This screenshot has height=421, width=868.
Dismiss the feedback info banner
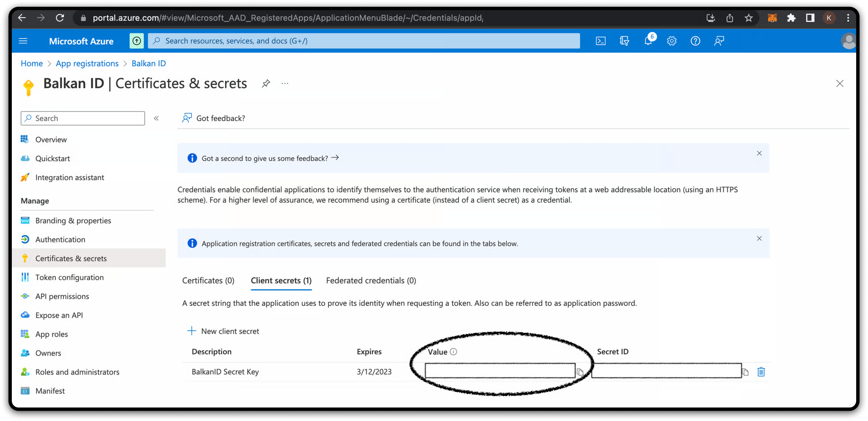tap(759, 153)
